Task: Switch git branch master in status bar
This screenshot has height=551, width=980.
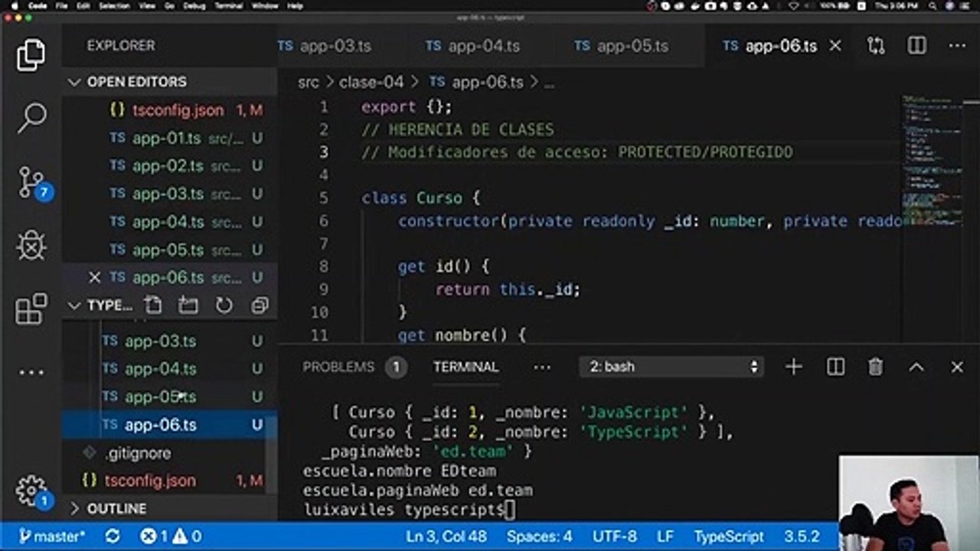Action: click(52, 536)
